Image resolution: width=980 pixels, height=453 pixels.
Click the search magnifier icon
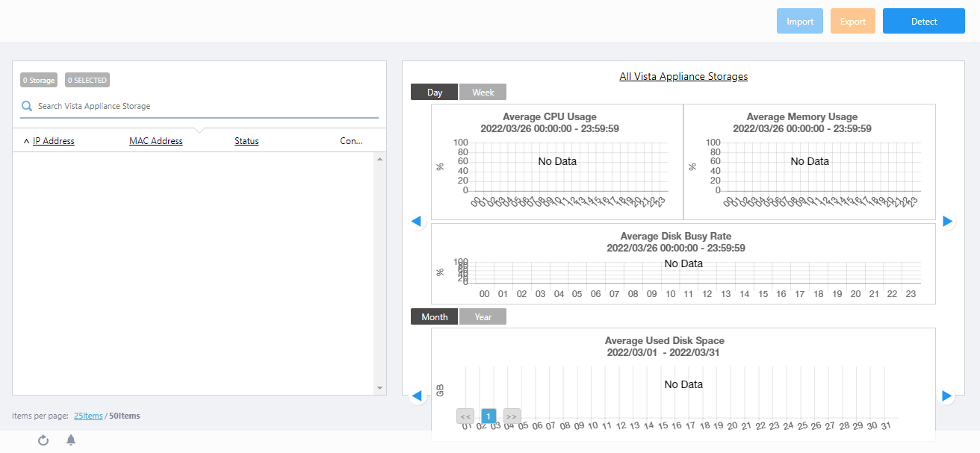pyautogui.click(x=27, y=106)
